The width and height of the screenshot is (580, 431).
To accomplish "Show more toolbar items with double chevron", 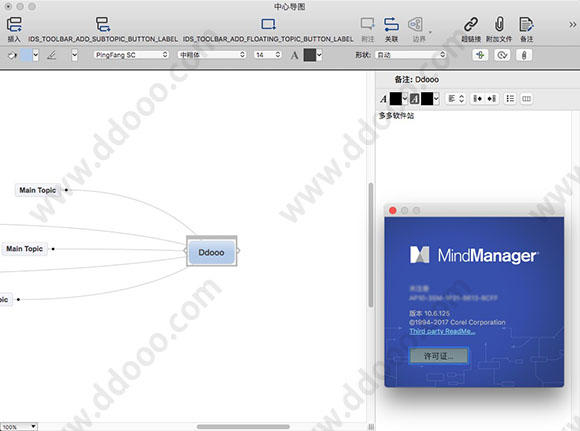I will [x=572, y=25].
